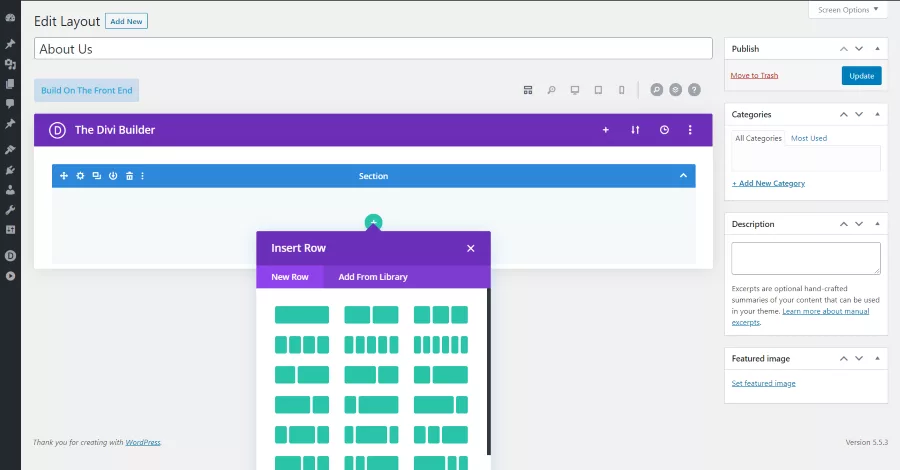Open portability arrows icon in Divi header

(635, 130)
